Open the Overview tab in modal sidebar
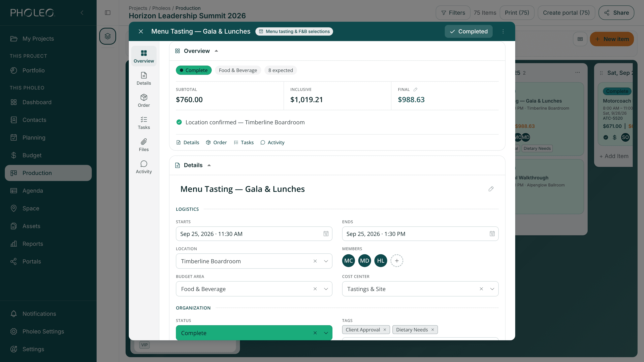The height and width of the screenshot is (362, 644). coord(144,56)
